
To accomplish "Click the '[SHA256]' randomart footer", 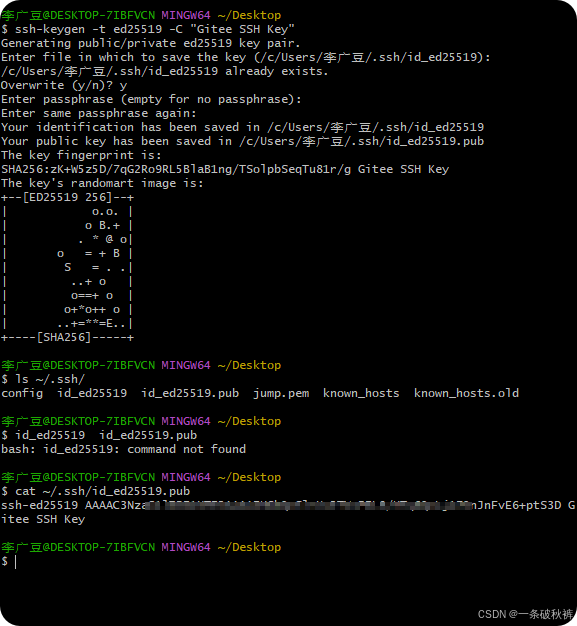I will [x=64, y=337].
